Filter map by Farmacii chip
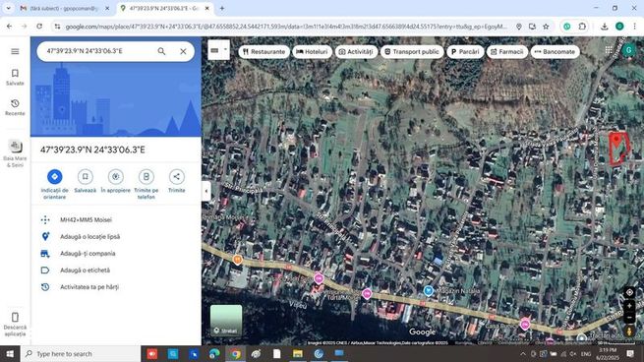This screenshot has width=644, height=362. tap(506, 52)
